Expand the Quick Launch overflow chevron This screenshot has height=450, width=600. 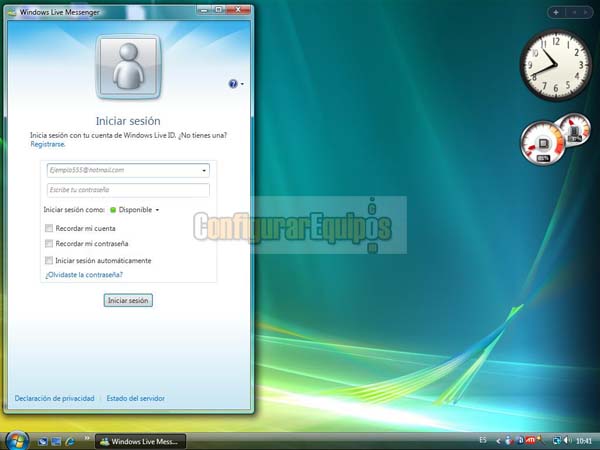pyautogui.click(x=87, y=438)
